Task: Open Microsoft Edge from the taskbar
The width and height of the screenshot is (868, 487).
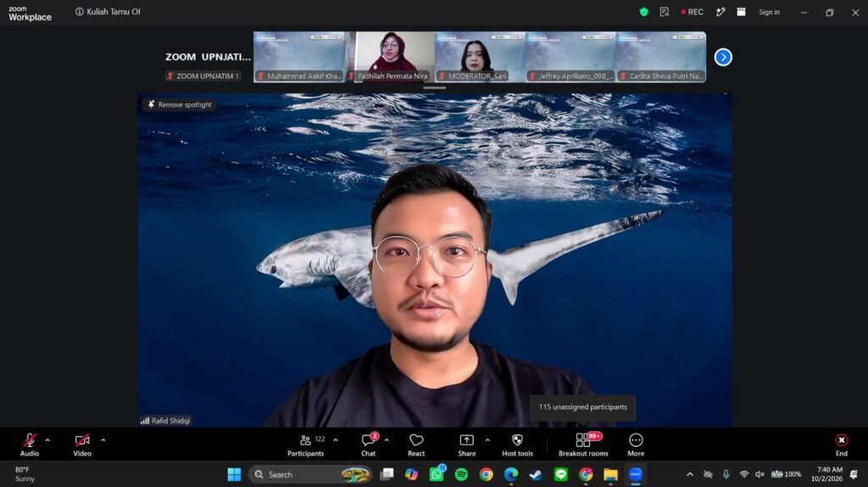Action: tap(511, 474)
